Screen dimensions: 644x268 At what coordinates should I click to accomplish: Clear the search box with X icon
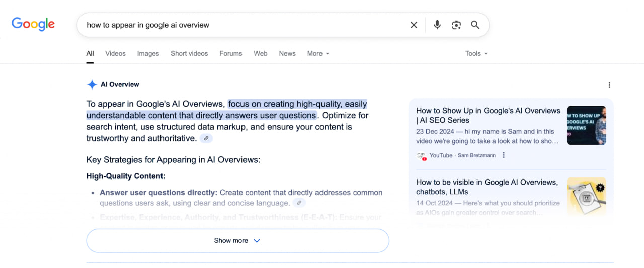point(414,25)
